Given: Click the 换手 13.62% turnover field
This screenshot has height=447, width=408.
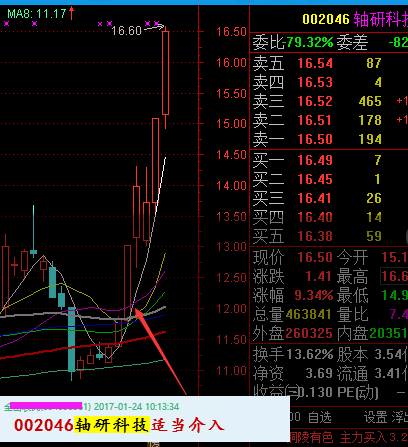Looking at the screenshot, I should point(293,354).
